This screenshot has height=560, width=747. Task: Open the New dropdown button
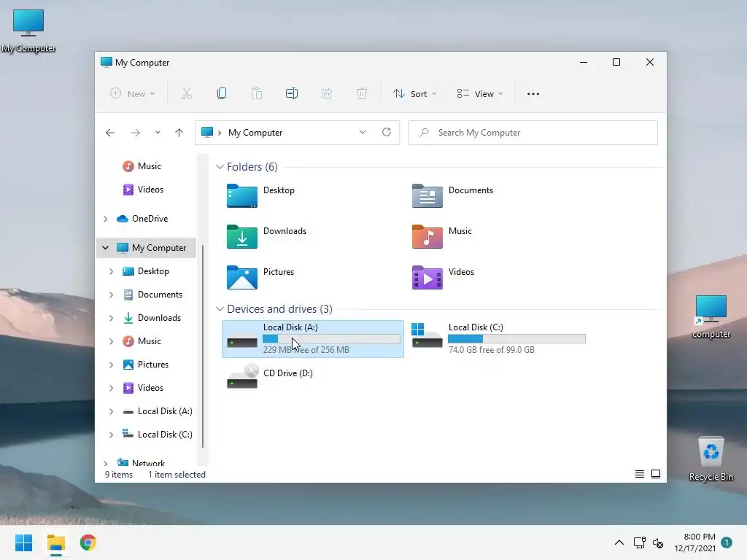133,94
